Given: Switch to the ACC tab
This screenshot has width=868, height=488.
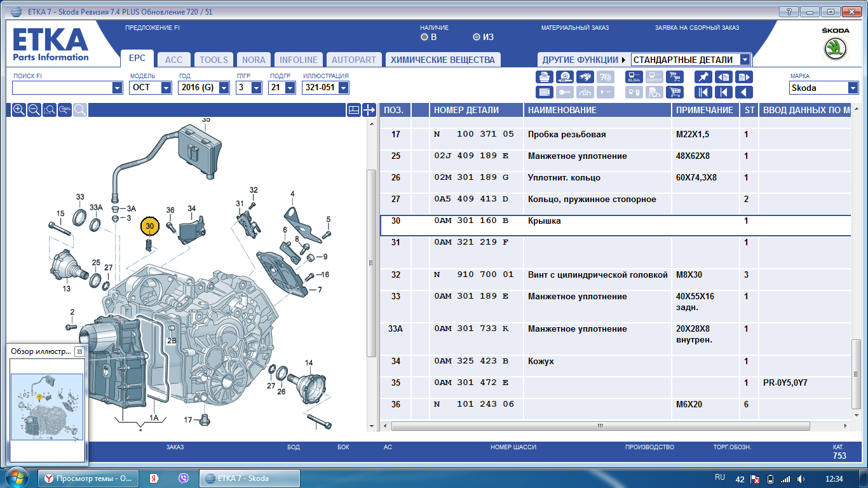Looking at the screenshot, I should pos(173,60).
